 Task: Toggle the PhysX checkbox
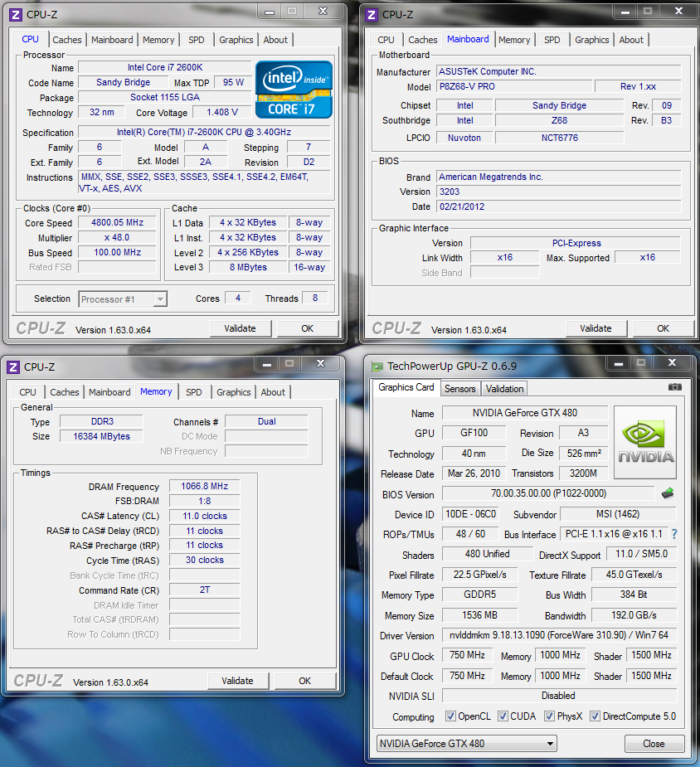point(549,716)
